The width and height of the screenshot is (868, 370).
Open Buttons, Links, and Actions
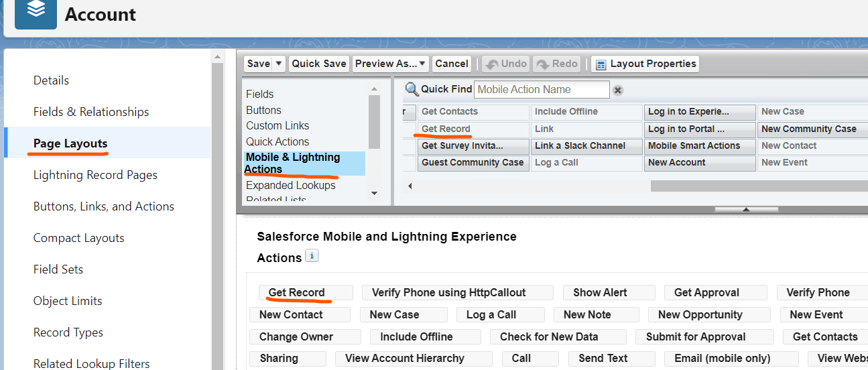pyautogui.click(x=104, y=206)
